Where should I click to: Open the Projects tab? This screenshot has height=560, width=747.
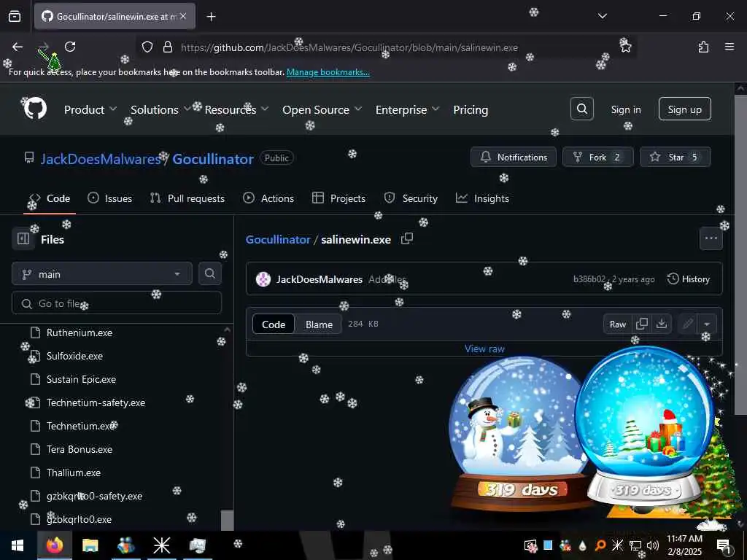338,198
